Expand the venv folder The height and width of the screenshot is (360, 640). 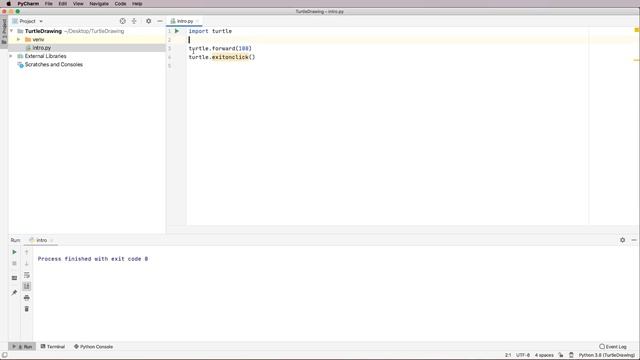18,40
